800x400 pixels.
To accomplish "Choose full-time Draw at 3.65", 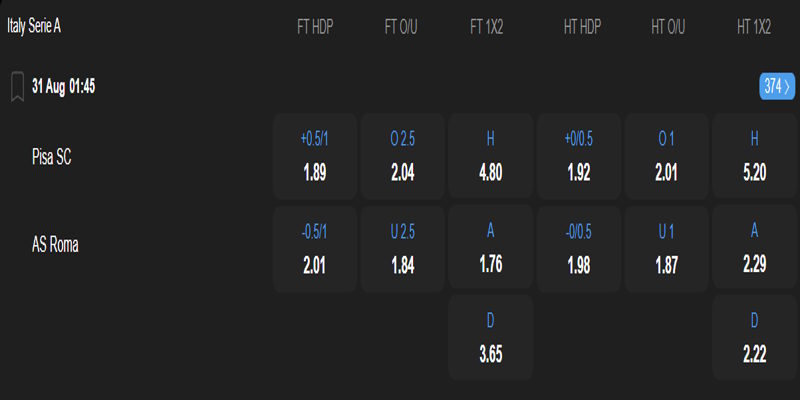I will [x=490, y=337].
